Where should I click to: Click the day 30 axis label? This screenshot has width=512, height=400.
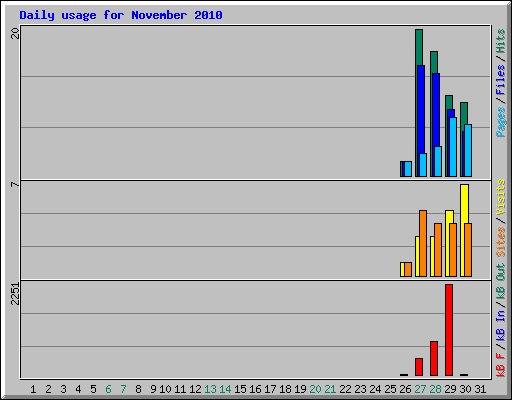click(x=465, y=389)
